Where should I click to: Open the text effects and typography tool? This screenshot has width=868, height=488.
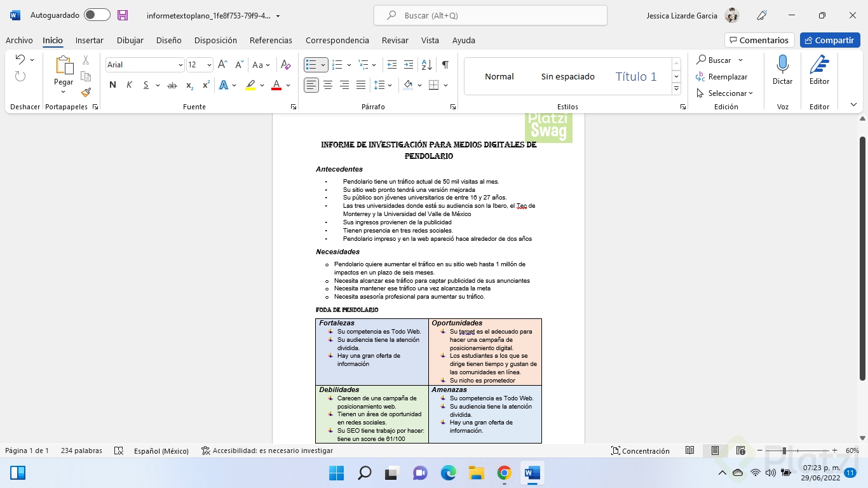224,85
